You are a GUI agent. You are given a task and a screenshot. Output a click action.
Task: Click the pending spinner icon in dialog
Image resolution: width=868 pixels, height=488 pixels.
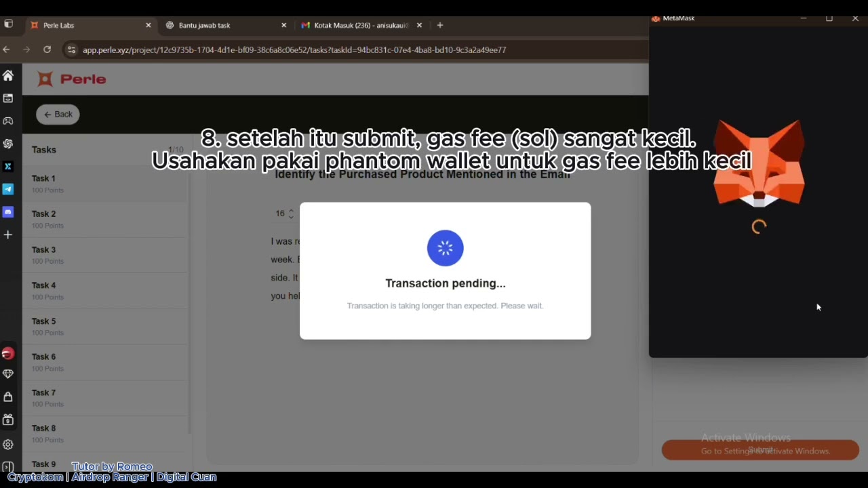click(446, 248)
